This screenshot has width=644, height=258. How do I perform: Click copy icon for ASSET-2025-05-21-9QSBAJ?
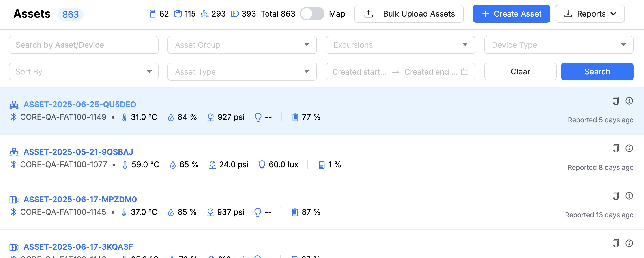coord(616,148)
